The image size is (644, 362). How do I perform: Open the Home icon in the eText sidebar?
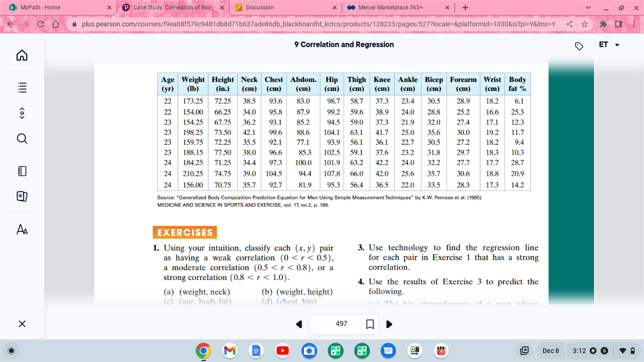21,55
